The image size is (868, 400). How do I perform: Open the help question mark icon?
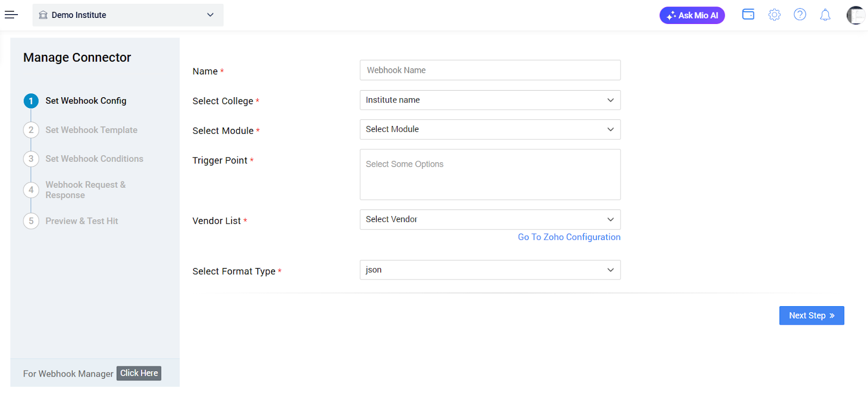point(800,15)
